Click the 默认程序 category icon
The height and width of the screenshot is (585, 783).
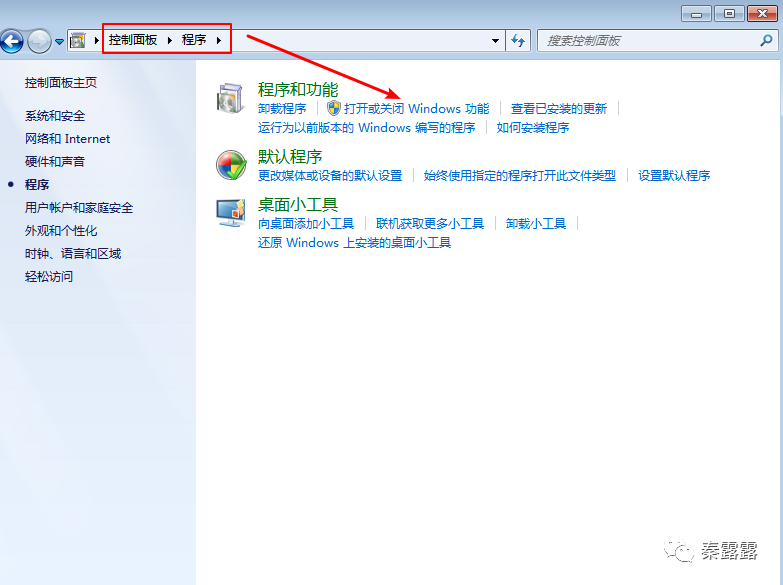[x=231, y=165]
